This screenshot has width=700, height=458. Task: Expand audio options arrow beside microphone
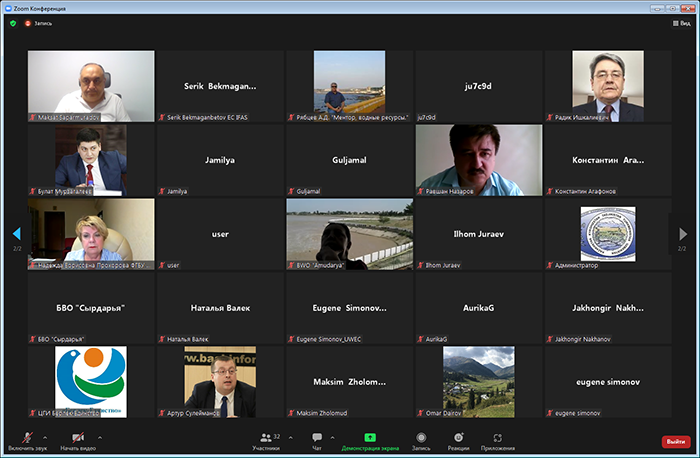pyautogui.click(x=43, y=437)
